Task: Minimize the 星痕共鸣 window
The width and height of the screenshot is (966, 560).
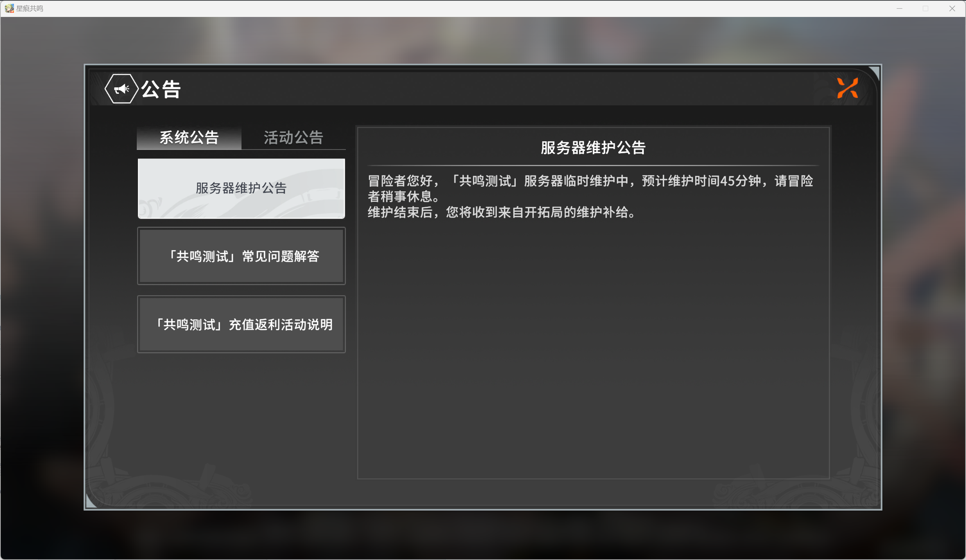Action: (899, 8)
